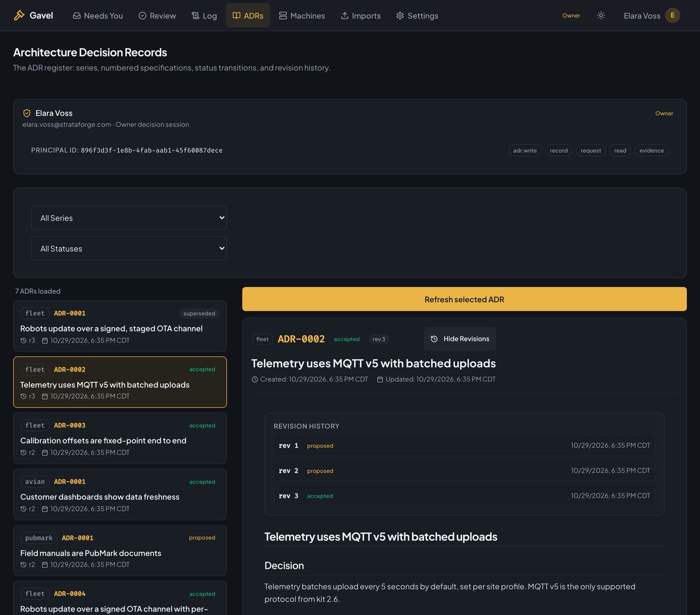The height and width of the screenshot is (615, 700).
Task: Switch to the Imports tab label
Action: click(x=366, y=16)
